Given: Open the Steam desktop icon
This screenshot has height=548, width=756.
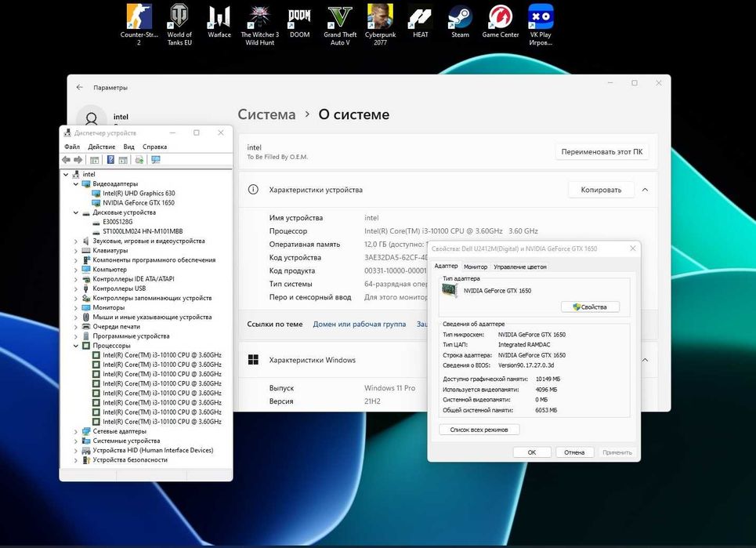Looking at the screenshot, I should (x=460, y=21).
